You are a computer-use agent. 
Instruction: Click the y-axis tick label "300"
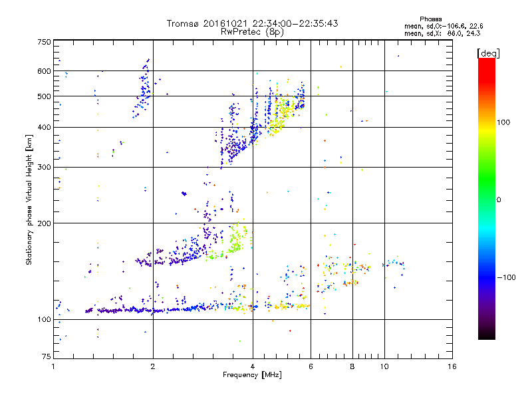(44, 168)
